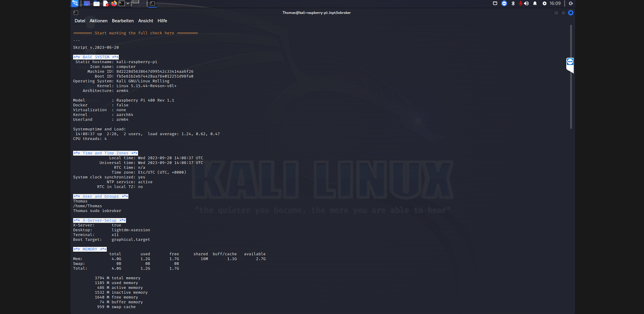644x314 pixels.
Task: Click the 'buff/cache' memory column header
Action: point(225,254)
